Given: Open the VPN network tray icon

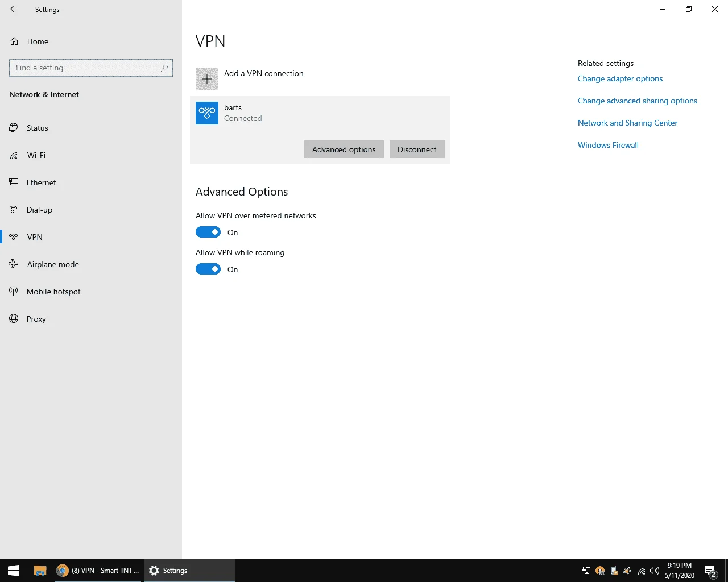Looking at the screenshot, I should click(x=586, y=571).
